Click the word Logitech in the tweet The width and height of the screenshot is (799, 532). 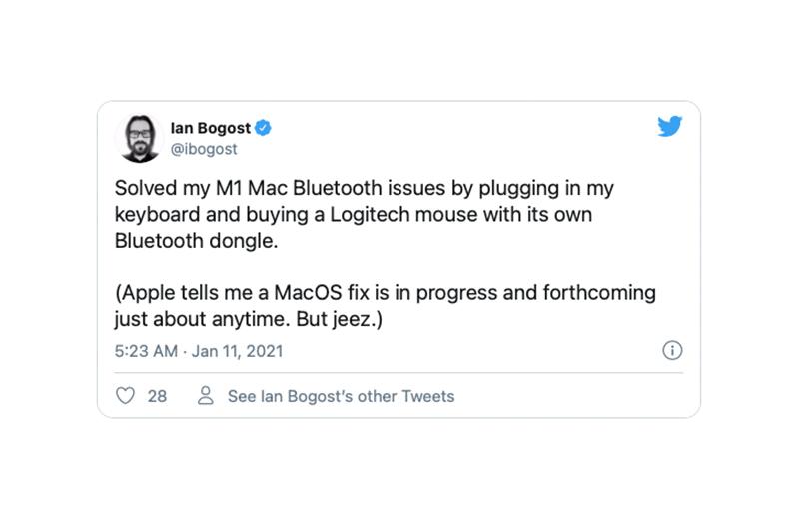372,215
